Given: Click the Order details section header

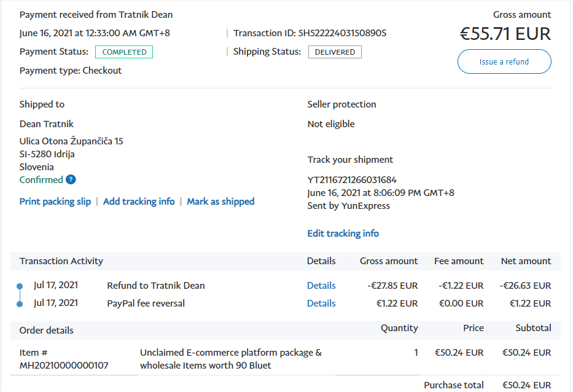Looking at the screenshot, I should tap(47, 331).
